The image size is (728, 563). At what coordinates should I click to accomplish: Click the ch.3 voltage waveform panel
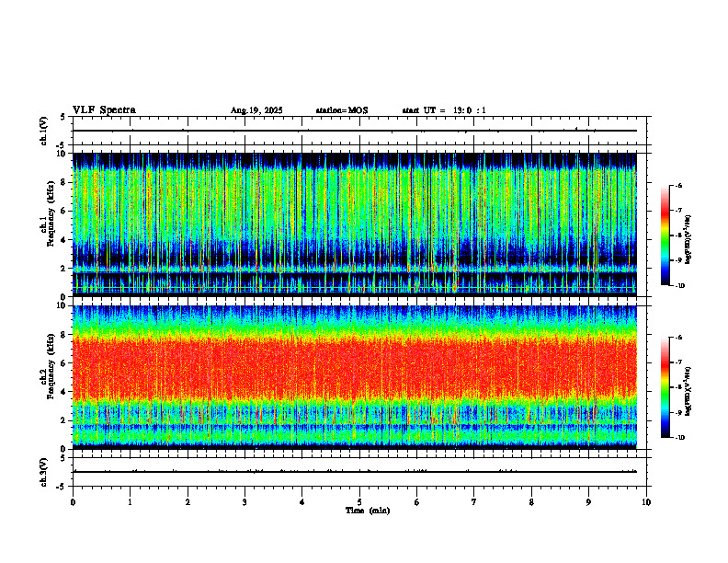coord(359,472)
